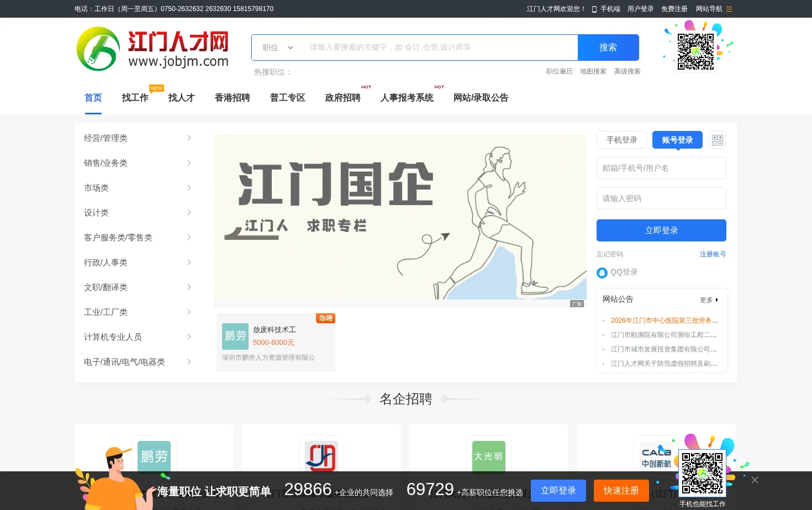
Task: Close the bottom promotion bar
Action: (x=755, y=480)
